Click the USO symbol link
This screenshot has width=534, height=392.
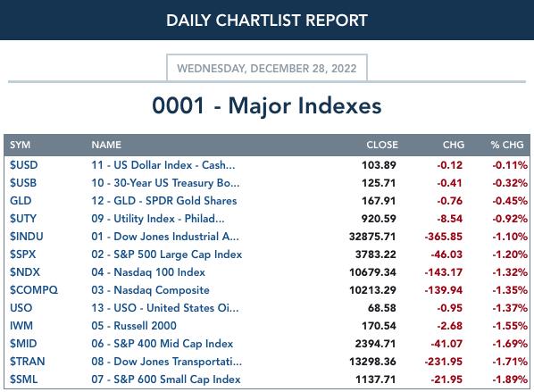tap(21, 308)
